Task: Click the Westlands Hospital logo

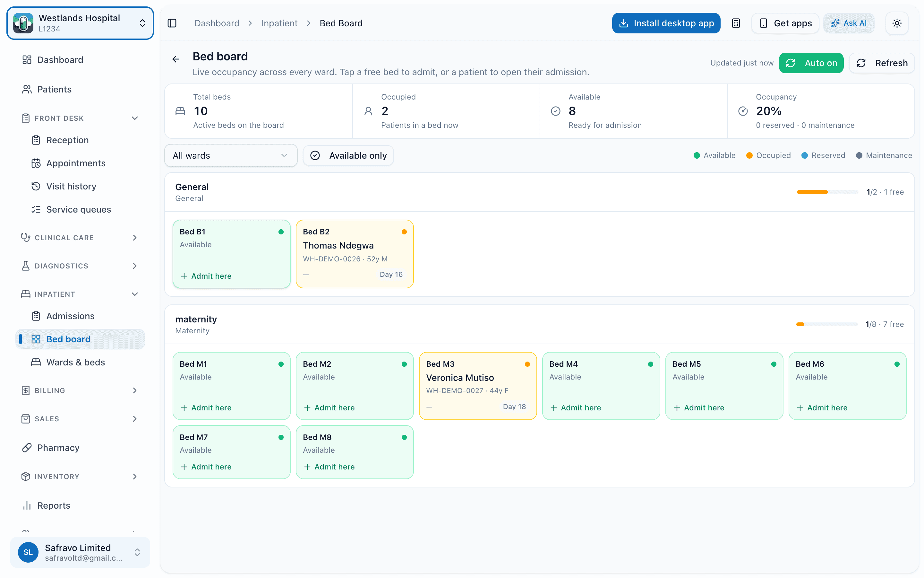Action: click(23, 23)
